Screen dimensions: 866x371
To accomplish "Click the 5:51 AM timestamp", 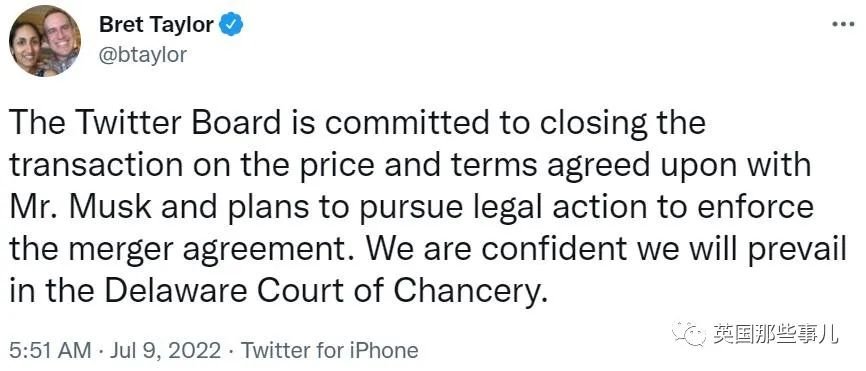I will [50, 351].
